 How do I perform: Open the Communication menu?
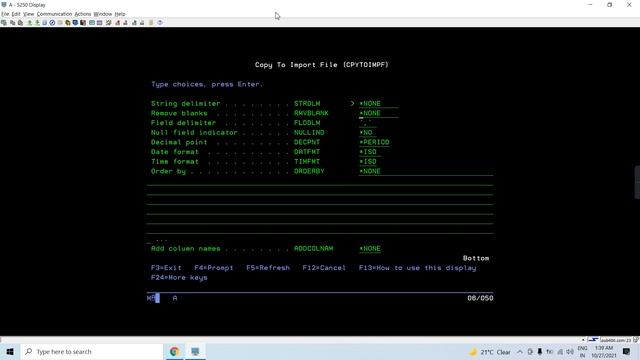(54, 14)
